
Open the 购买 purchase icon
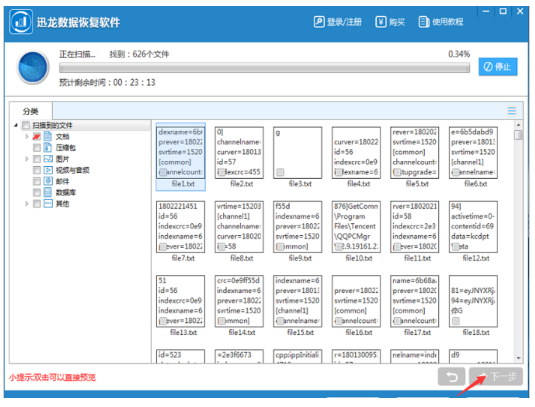point(381,22)
